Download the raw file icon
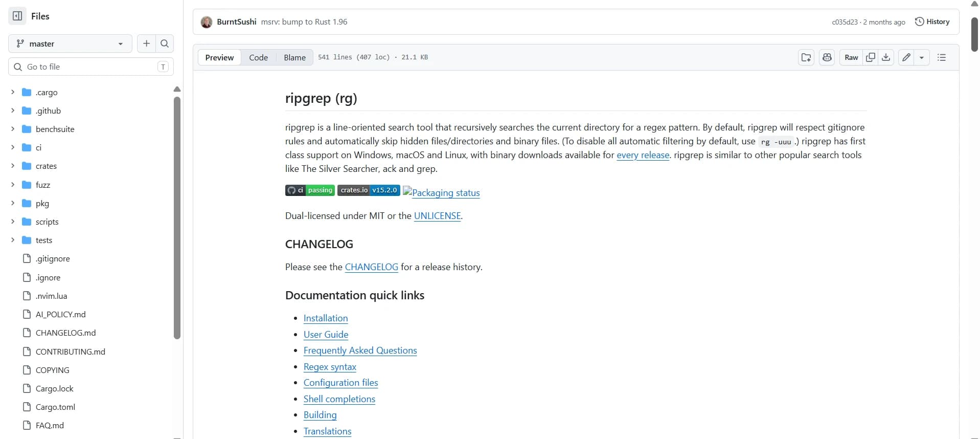The image size is (980, 439). [x=886, y=57]
